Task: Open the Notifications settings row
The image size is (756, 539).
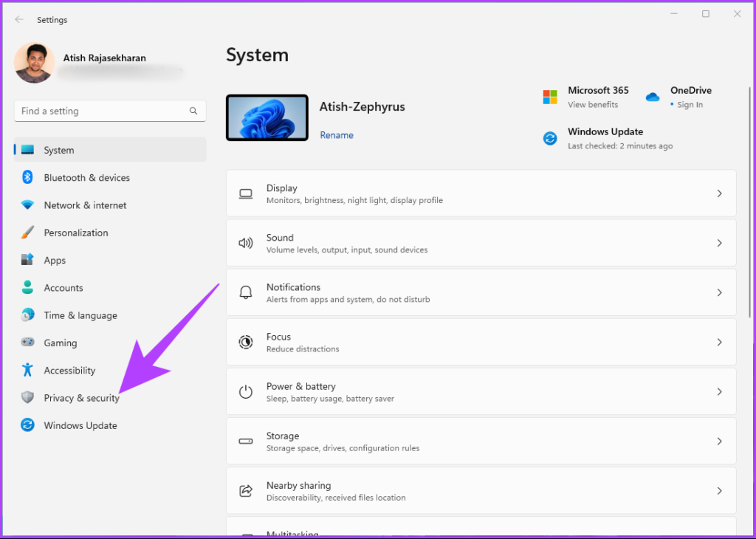Action: [x=481, y=292]
